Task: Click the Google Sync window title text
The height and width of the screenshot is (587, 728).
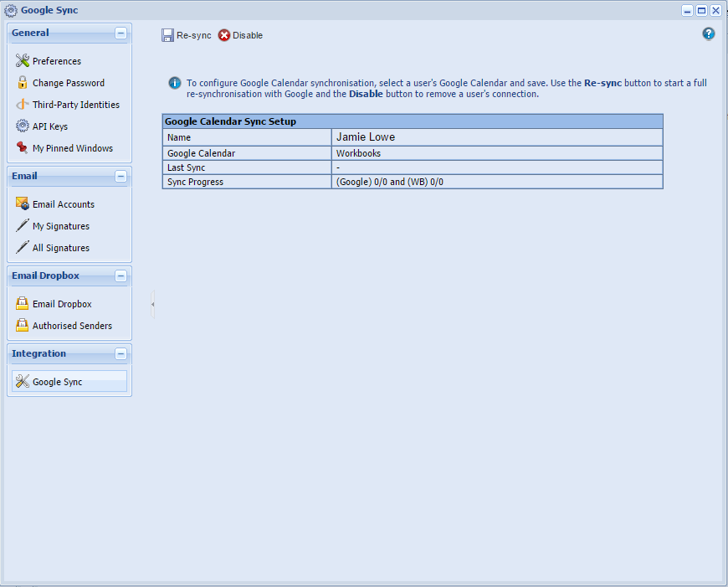Action: [49, 10]
